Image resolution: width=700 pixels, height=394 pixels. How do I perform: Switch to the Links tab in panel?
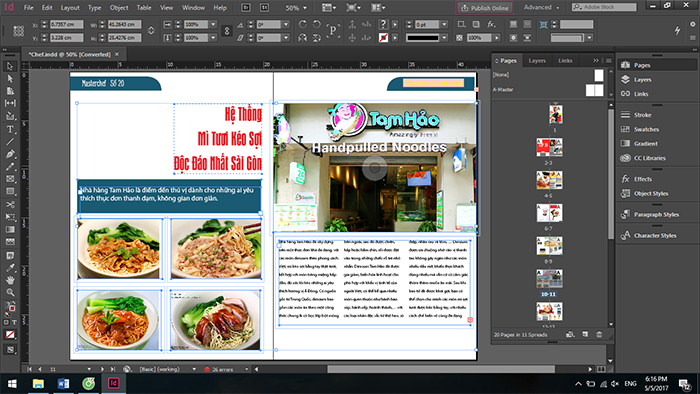[x=565, y=61]
